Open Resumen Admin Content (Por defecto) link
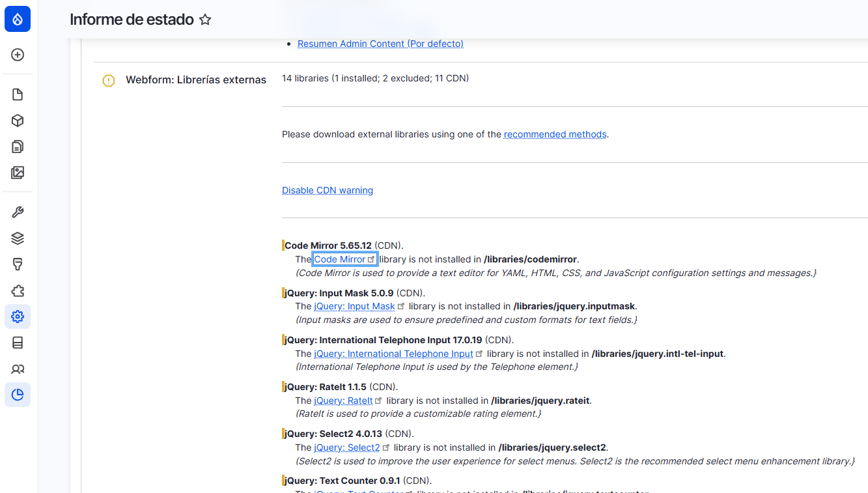The image size is (868, 493). 380,44
